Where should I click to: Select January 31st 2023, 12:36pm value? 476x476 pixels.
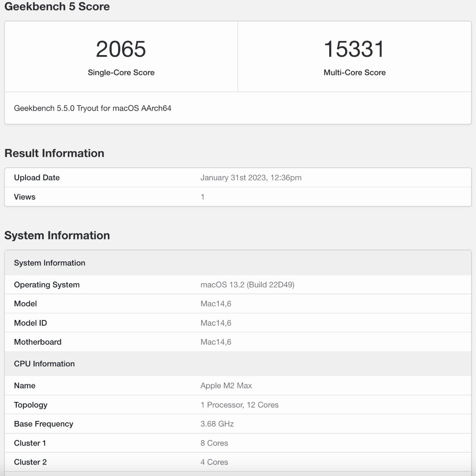coord(251,178)
